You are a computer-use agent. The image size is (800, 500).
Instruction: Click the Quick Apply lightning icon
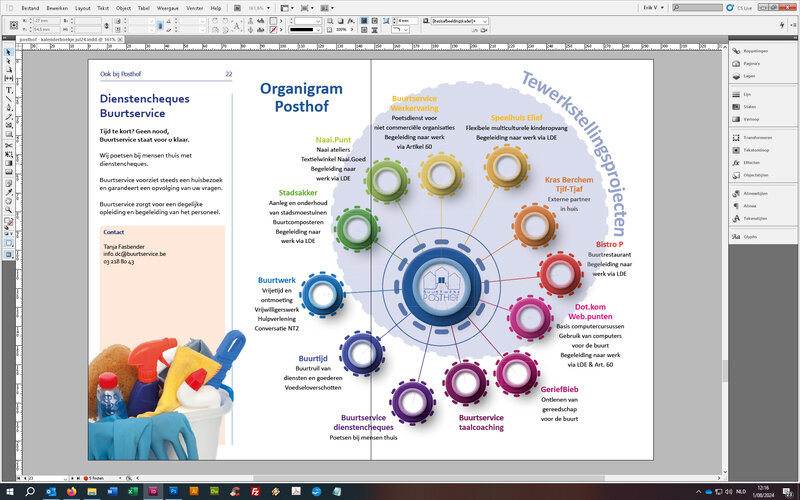pos(782,24)
